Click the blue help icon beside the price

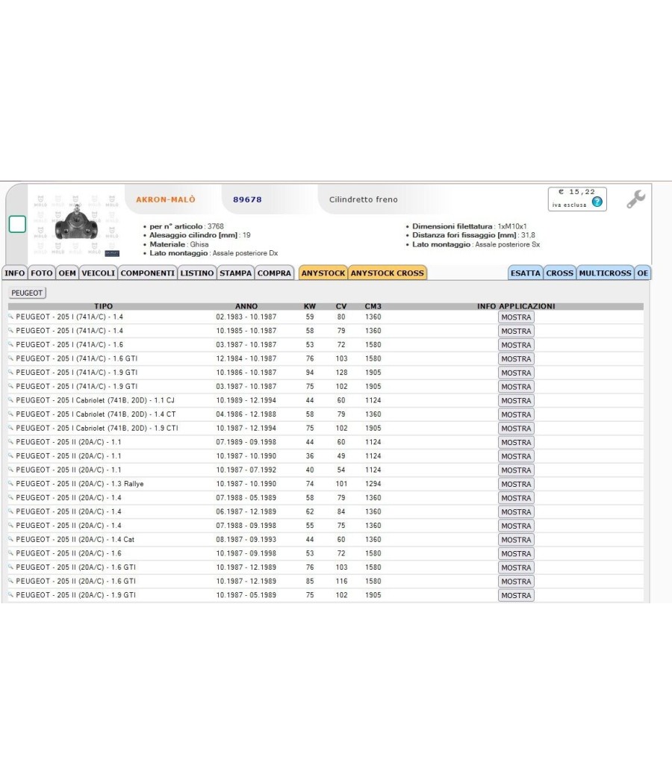pyautogui.click(x=597, y=202)
